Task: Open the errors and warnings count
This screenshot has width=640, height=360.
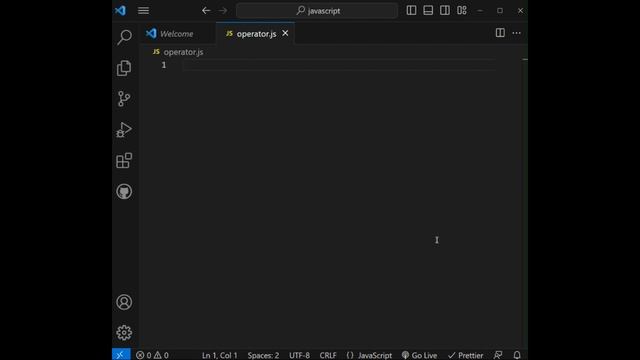Action: click(152, 355)
